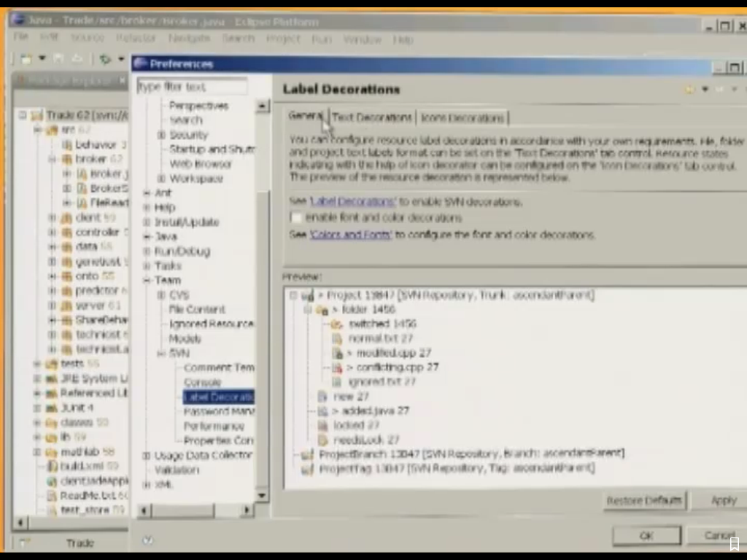Select the General tab
The width and height of the screenshot is (747, 560).
coord(306,116)
